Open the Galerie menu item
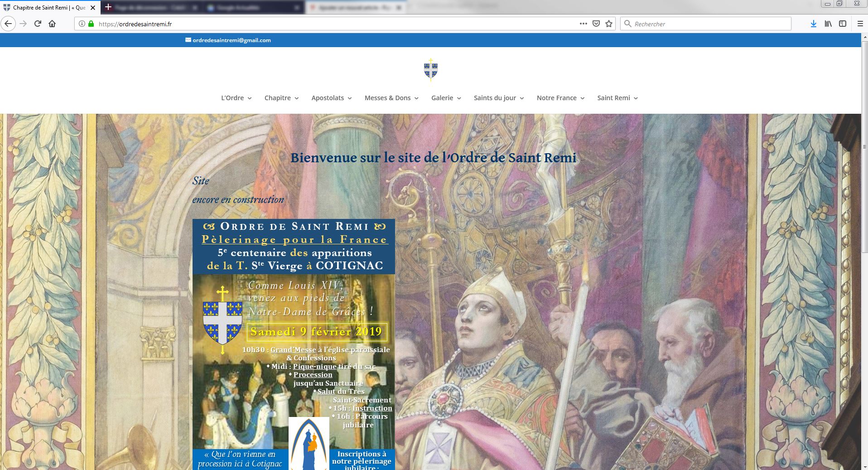Viewport: 868px width, 470px height. coord(446,98)
